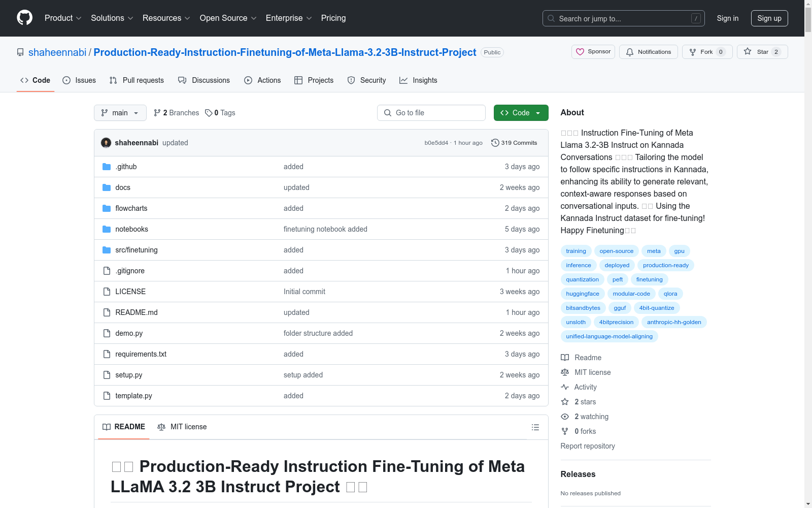Expand the Enterprise menu
The image size is (812, 508).
coord(289,18)
